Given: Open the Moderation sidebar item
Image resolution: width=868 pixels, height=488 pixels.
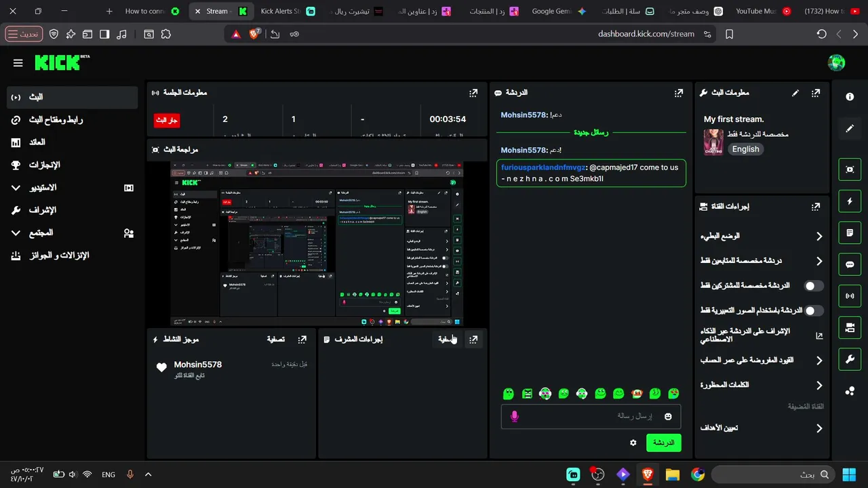Looking at the screenshot, I should (x=73, y=210).
